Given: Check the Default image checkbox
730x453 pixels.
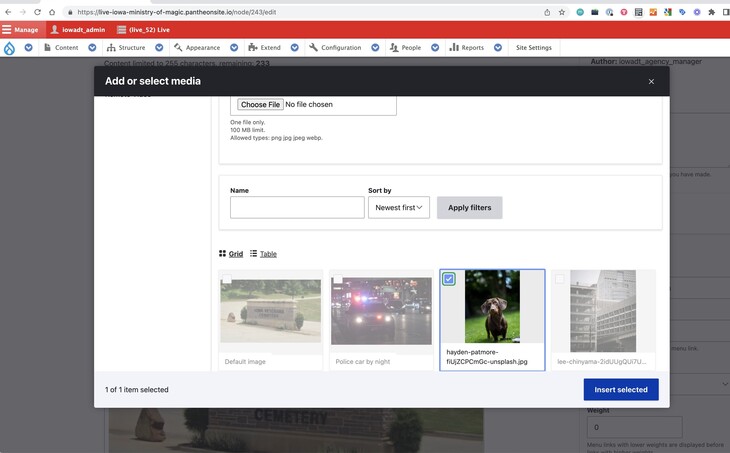Looking at the screenshot, I should tap(228, 279).
